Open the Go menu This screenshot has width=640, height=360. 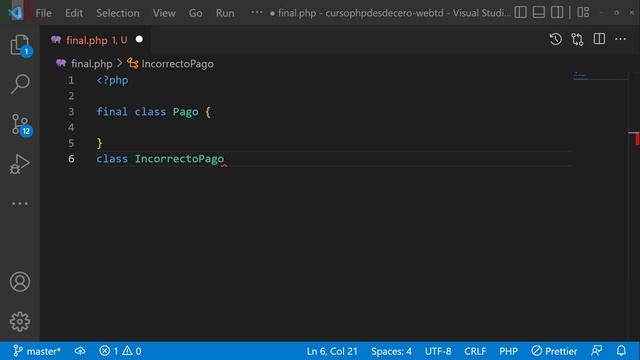(195, 13)
